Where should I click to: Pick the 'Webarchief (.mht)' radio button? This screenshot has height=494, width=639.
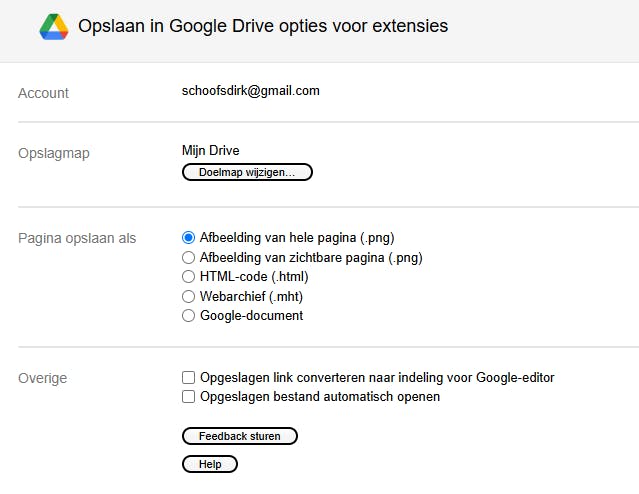tap(188, 297)
